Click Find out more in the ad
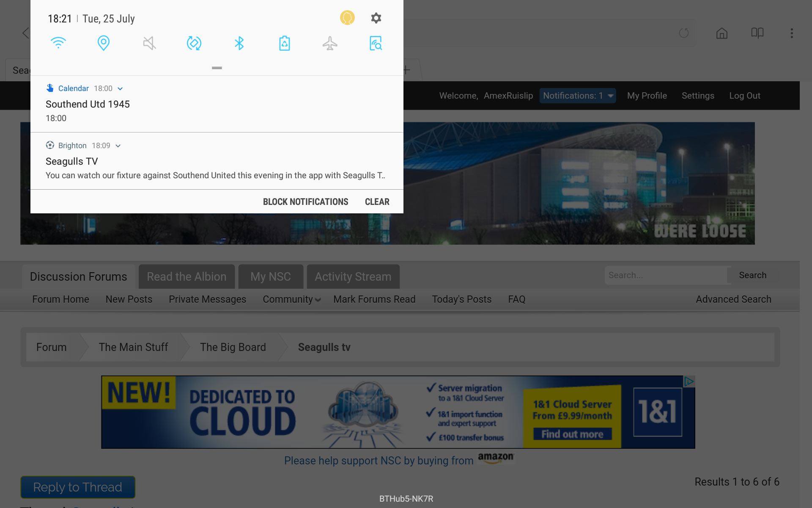Viewport: 812px width, 508px height. coord(572,434)
